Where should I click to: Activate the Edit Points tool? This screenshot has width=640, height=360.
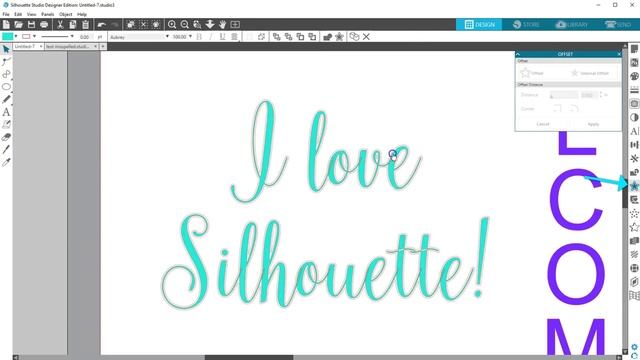click(6, 62)
